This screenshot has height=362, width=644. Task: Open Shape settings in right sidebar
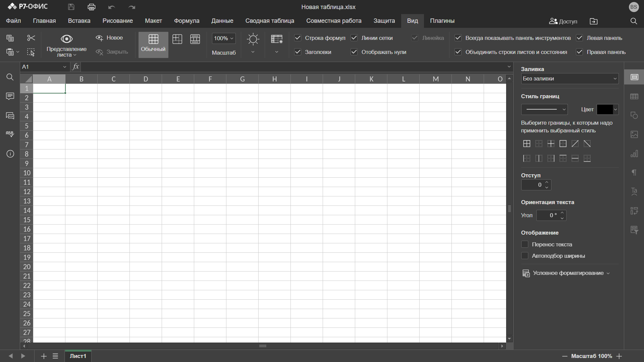[634, 115]
